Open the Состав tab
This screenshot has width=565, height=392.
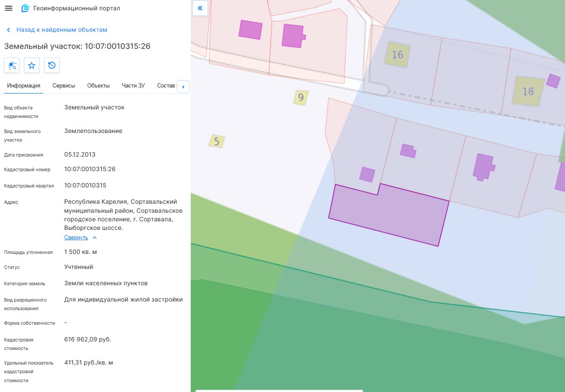166,86
